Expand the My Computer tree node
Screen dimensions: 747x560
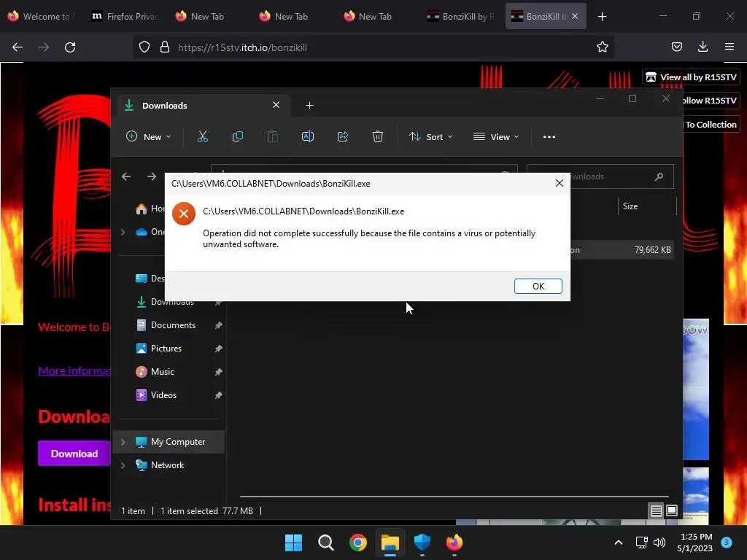point(123,442)
